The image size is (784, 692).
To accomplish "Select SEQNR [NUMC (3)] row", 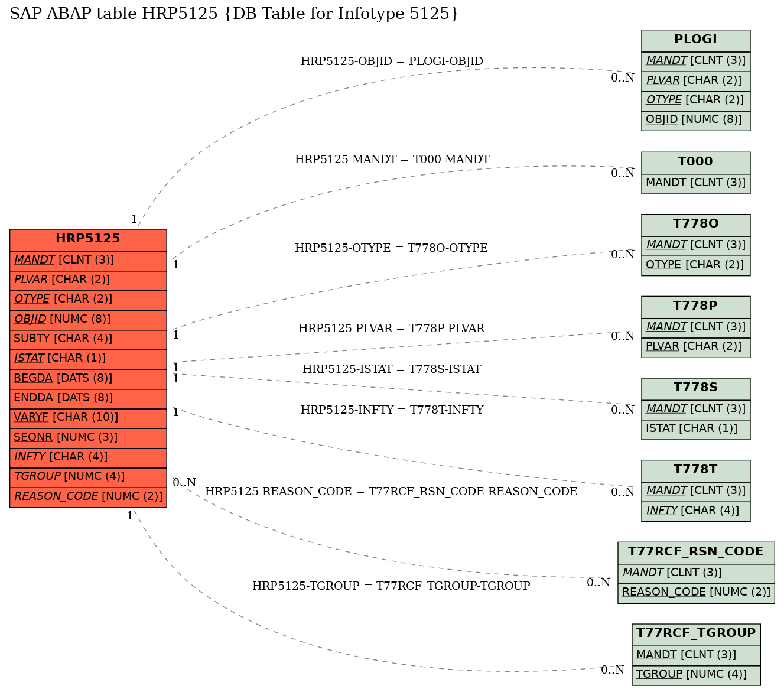I will 88,438.
